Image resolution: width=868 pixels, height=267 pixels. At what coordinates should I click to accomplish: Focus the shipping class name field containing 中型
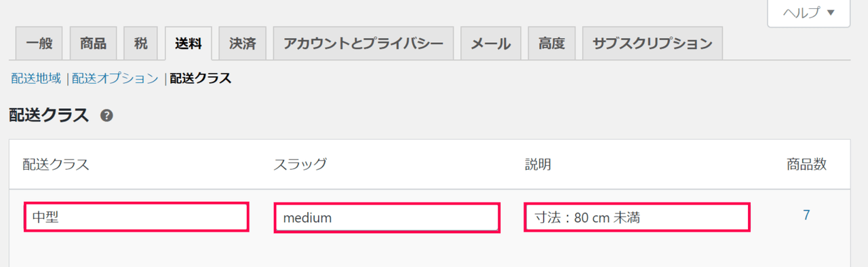pos(136,217)
